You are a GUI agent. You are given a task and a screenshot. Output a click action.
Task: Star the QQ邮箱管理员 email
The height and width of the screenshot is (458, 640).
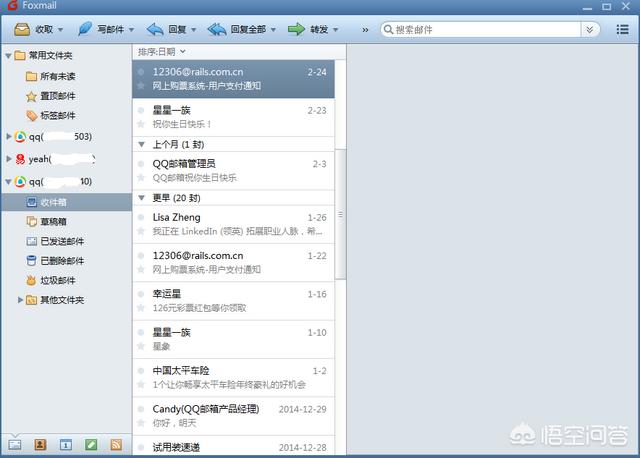point(141,178)
